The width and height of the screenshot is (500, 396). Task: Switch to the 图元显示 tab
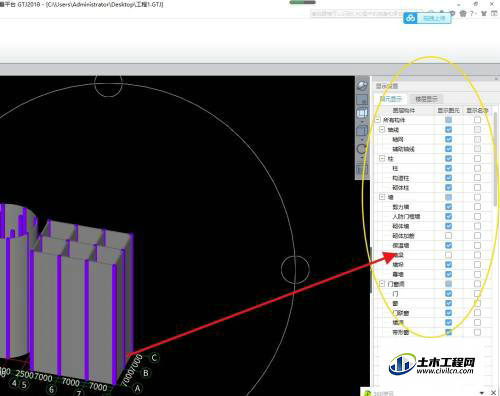tap(391, 99)
